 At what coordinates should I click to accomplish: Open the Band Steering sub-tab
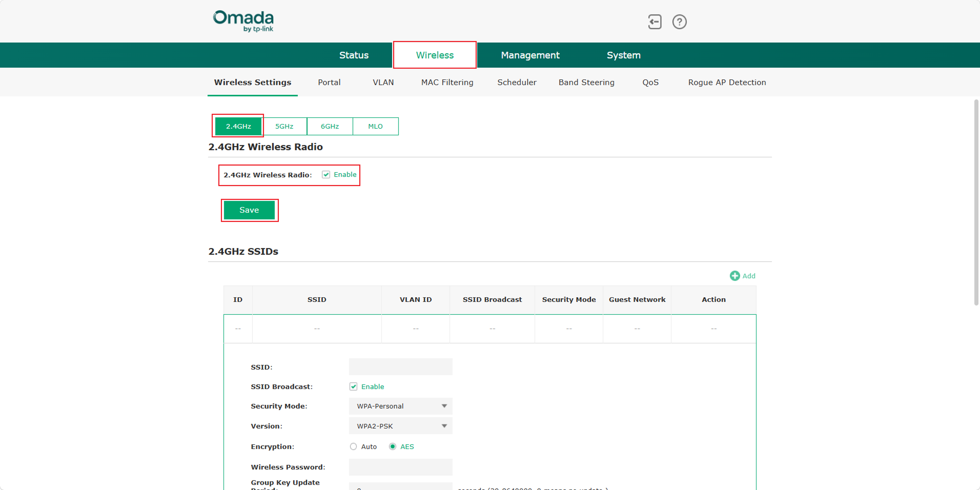coord(586,82)
